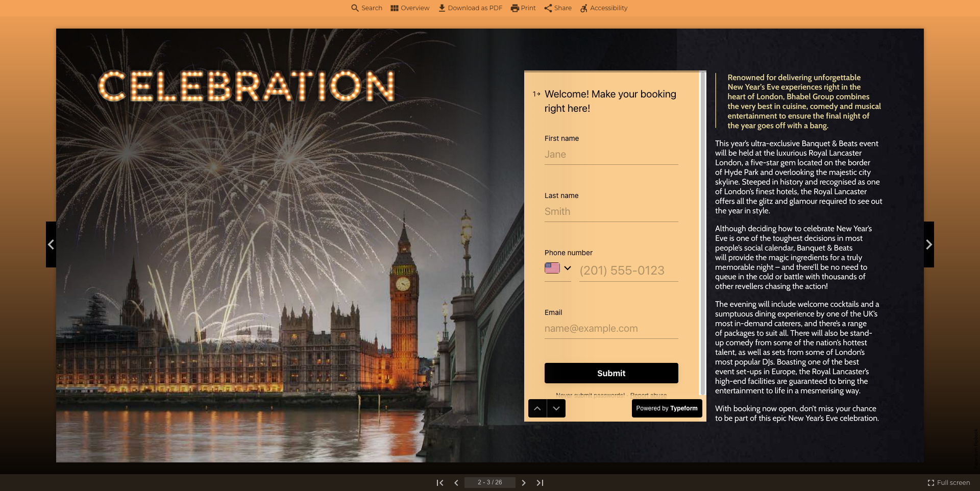This screenshot has width=980, height=491.
Task: Click the Powered by Typeform badge
Action: click(x=667, y=408)
